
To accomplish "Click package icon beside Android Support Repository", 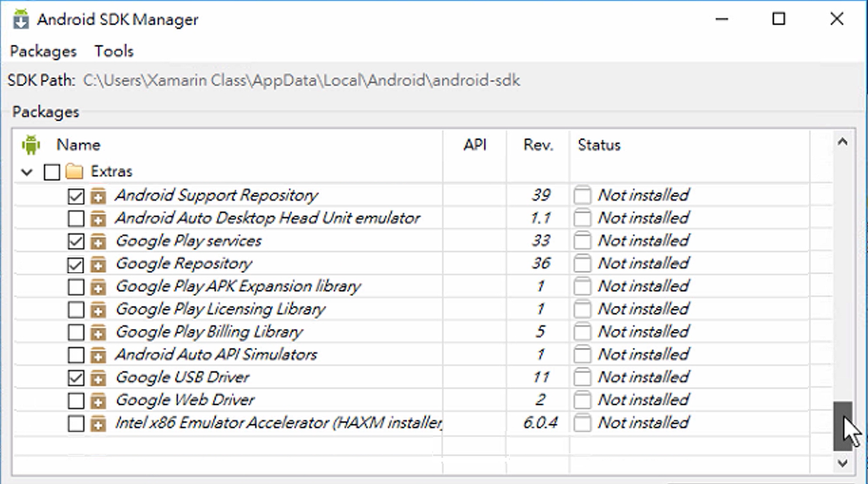I will pos(98,195).
